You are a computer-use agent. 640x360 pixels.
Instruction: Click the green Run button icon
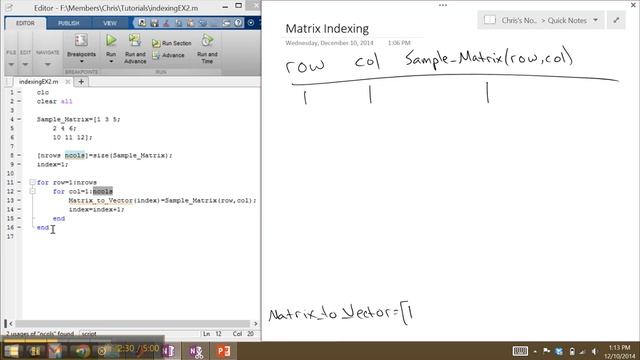point(111,40)
